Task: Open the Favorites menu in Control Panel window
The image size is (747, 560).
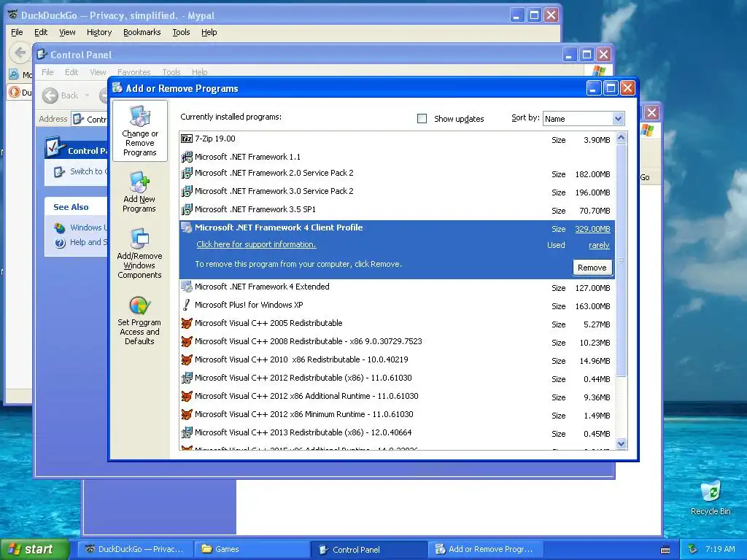Action: pos(134,72)
